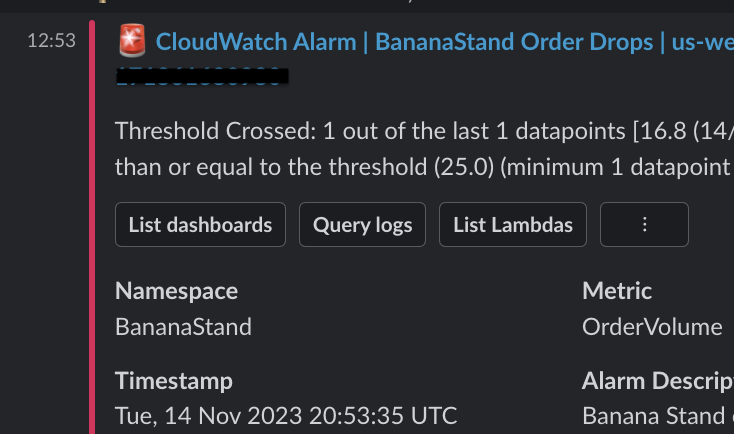Select the Tue, 14 Nov 2023 20:53:35 UTC value
This screenshot has width=734, height=434.
(x=286, y=416)
